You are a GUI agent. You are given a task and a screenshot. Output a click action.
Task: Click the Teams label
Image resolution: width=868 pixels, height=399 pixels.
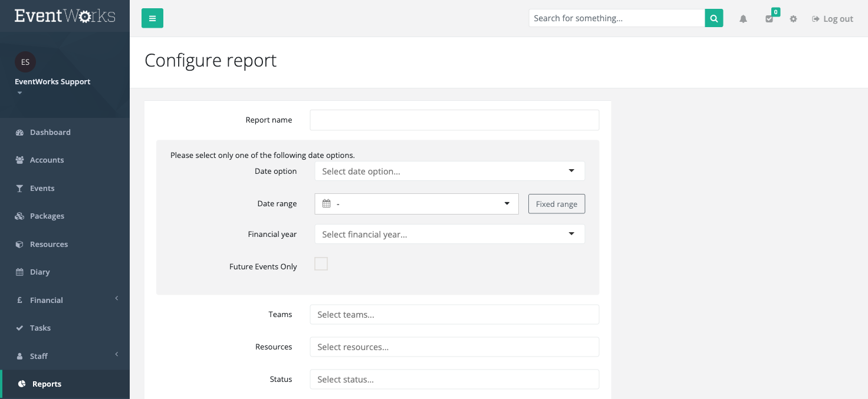pyautogui.click(x=280, y=315)
